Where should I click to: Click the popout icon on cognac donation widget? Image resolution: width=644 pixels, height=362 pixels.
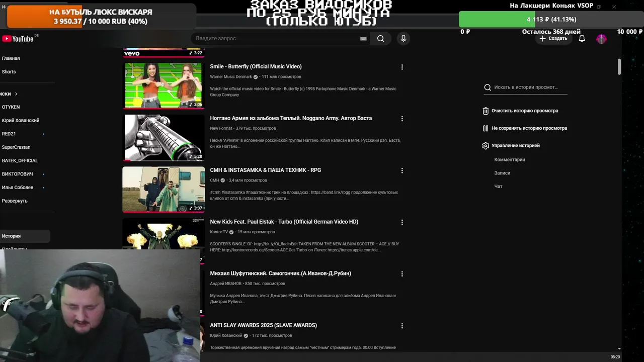pos(599,7)
